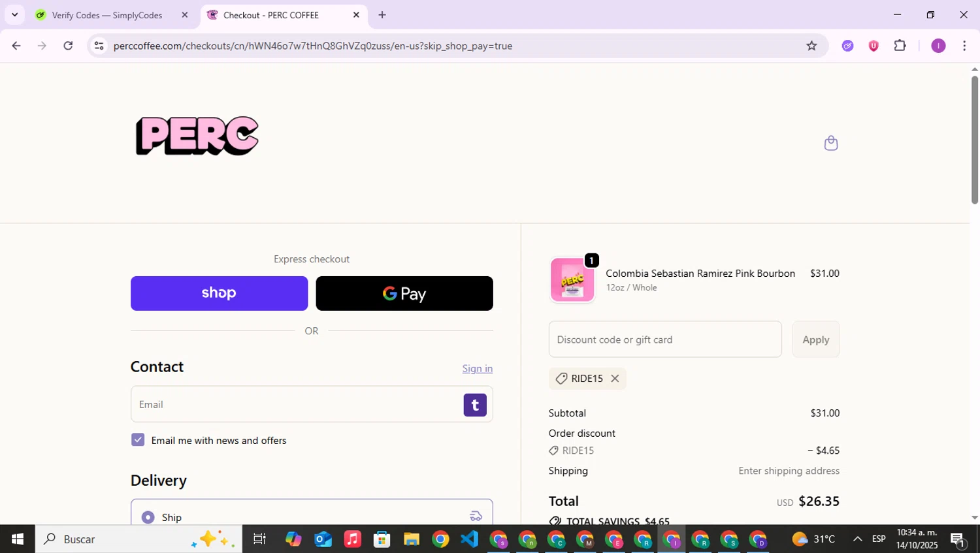
Task: Launch Outlook from the taskbar
Action: [323, 539]
